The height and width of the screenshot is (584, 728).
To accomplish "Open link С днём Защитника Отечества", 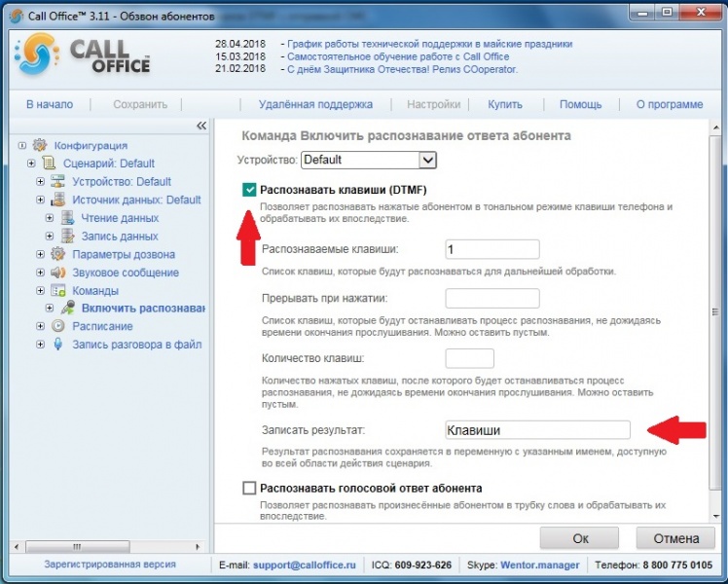I will click(x=402, y=69).
